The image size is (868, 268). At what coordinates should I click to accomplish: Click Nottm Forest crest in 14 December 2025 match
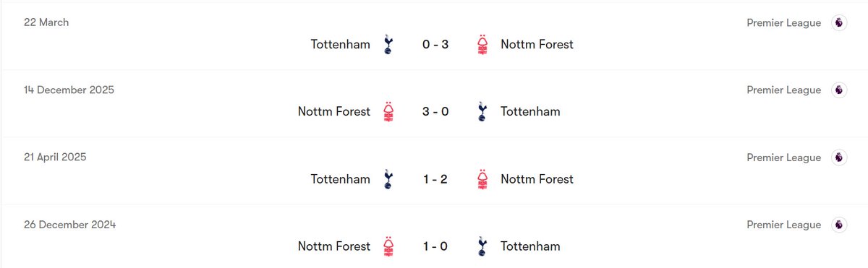388,112
